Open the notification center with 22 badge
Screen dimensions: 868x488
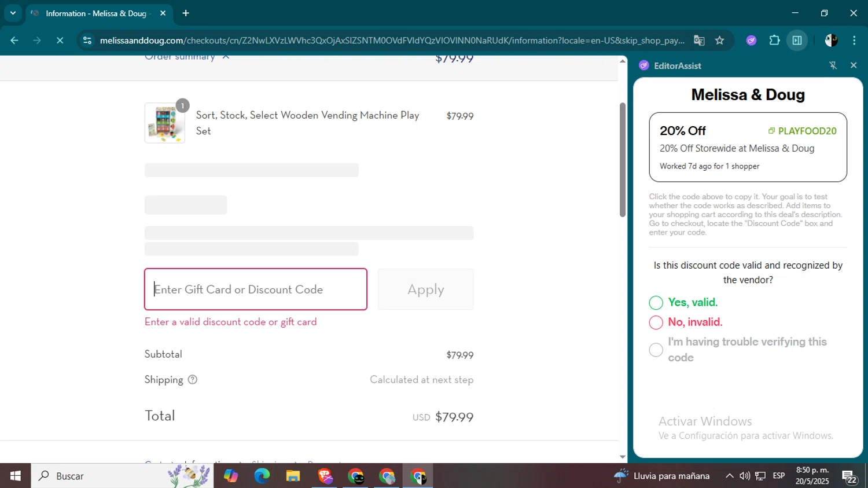(x=849, y=476)
